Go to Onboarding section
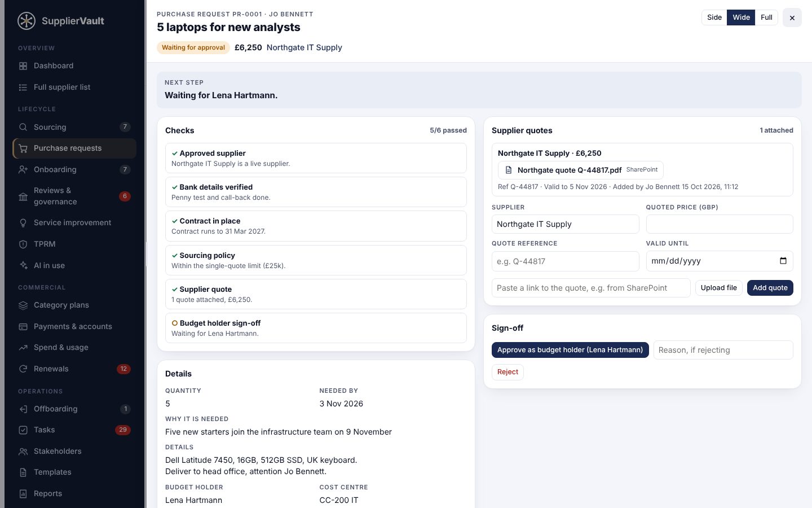The image size is (812, 508). point(74,169)
